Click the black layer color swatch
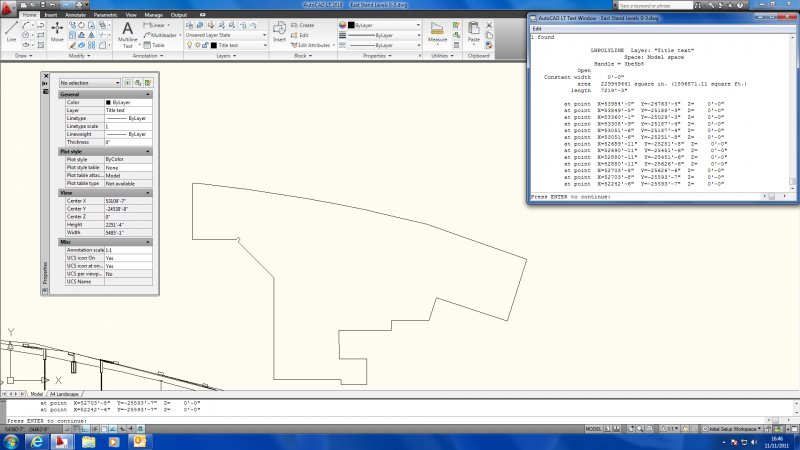Screen dimensions: 800x450 coord(214,45)
